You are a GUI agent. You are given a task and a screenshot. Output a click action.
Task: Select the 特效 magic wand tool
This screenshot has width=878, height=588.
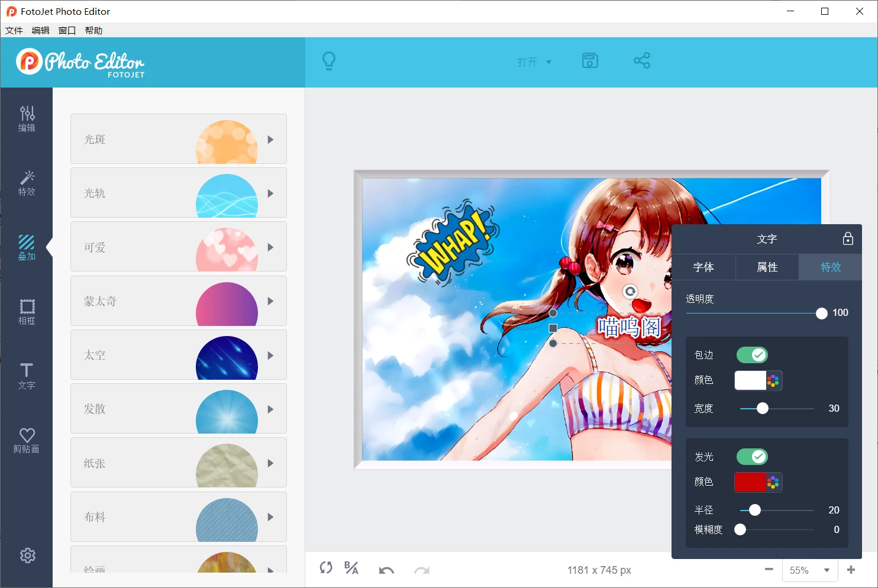point(27,183)
